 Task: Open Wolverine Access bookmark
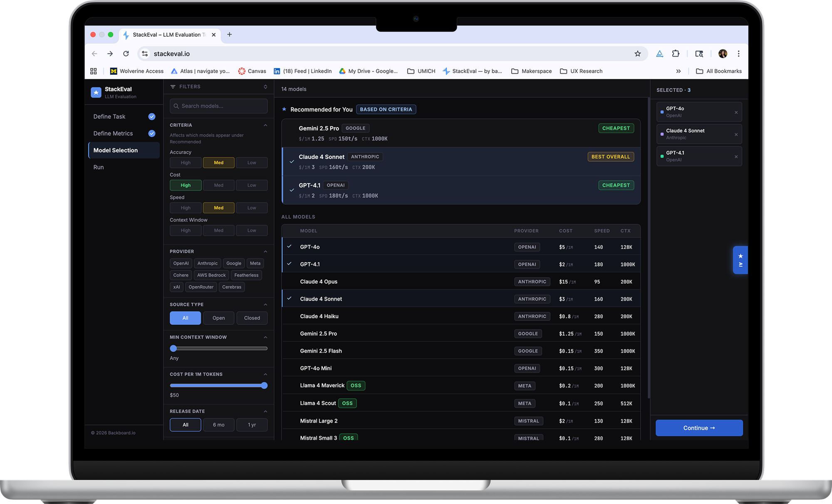pyautogui.click(x=137, y=71)
